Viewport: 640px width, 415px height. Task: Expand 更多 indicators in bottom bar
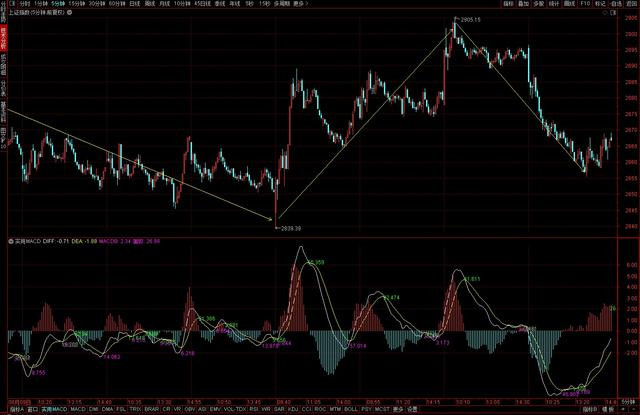398,409
